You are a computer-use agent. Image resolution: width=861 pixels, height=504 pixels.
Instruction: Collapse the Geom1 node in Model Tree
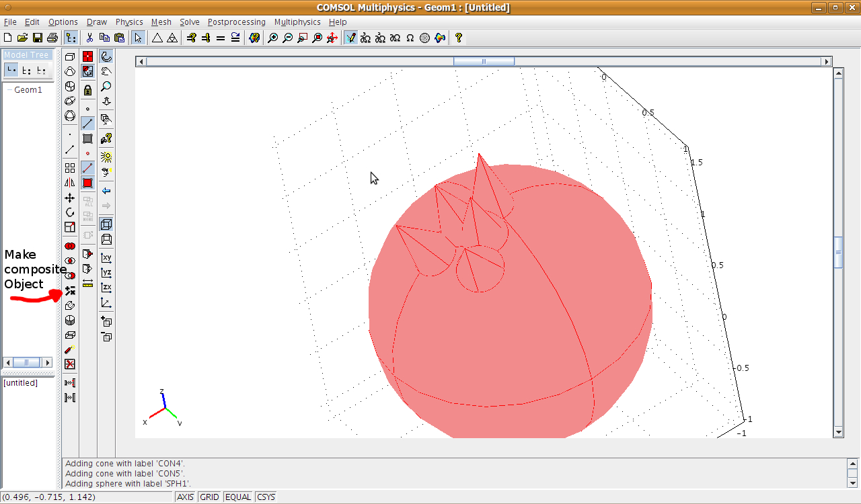(9, 90)
